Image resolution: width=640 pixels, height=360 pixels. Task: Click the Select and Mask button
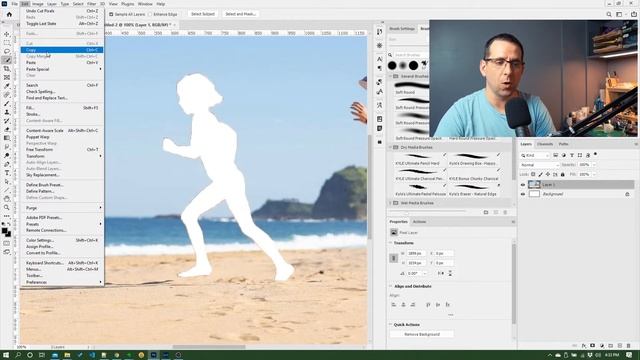(240, 14)
